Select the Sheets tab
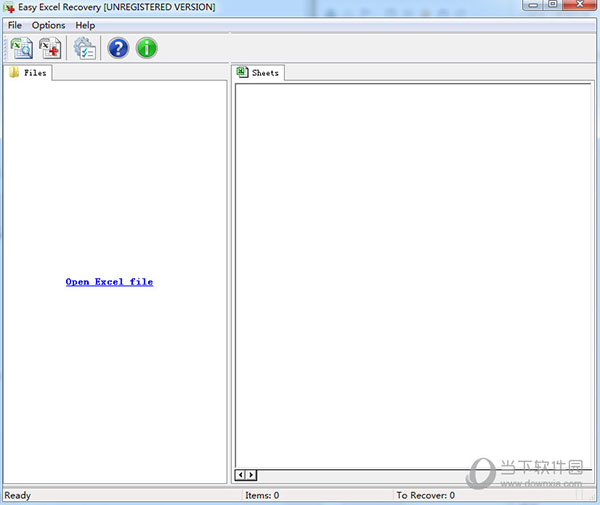 pyautogui.click(x=258, y=72)
